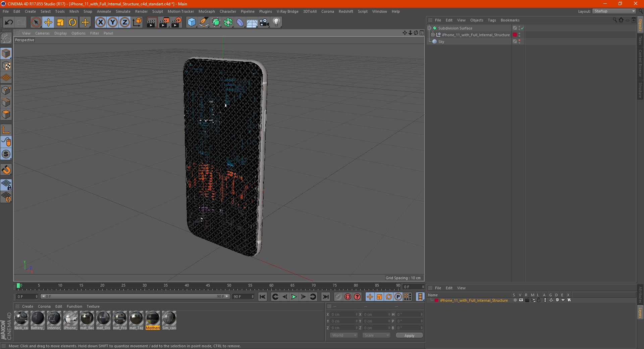Go to end of animation
The width and height of the screenshot is (644, 349).
325,297
